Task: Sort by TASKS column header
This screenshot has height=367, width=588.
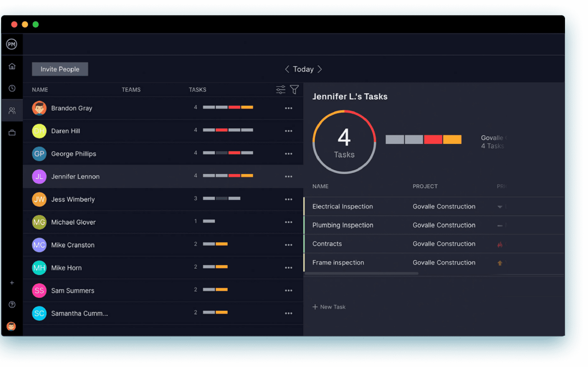Action: (197, 90)
